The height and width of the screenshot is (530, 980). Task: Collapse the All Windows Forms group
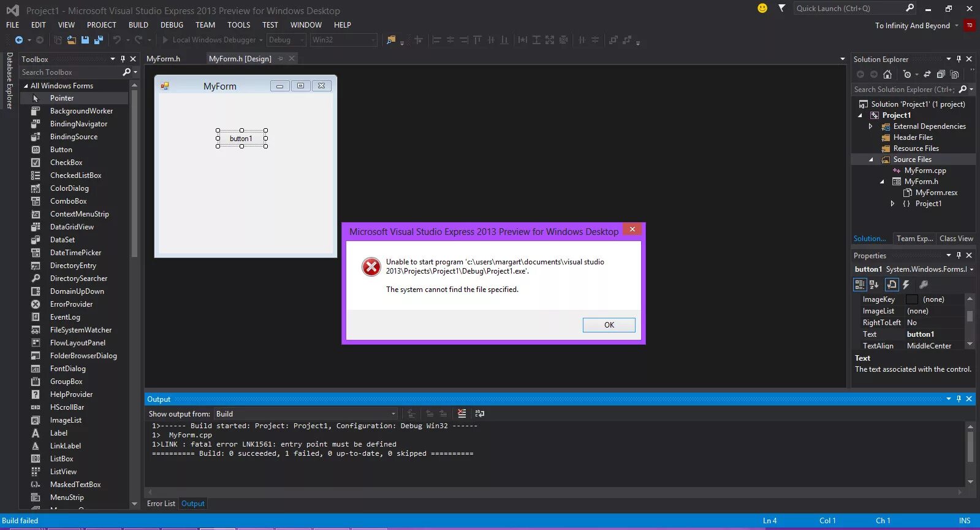point(26,86)
